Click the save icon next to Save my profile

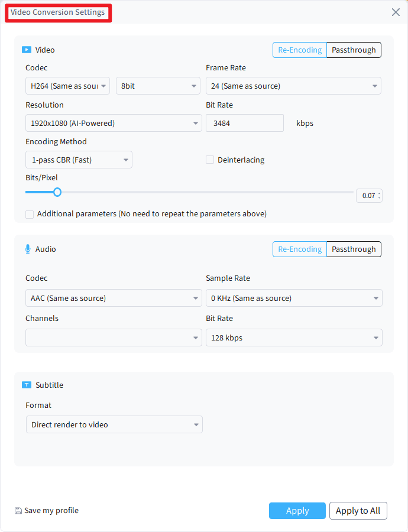(x=19, y=510)
